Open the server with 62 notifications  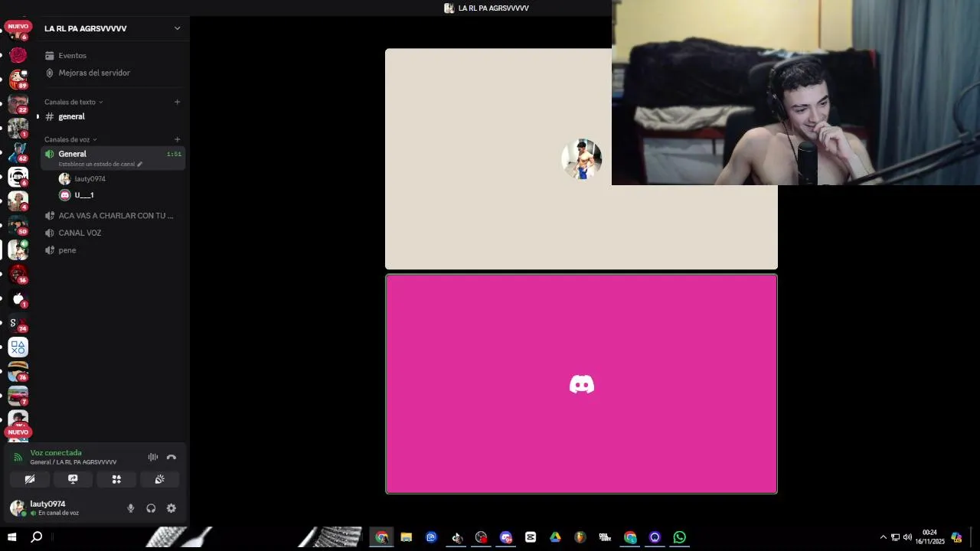(x=18, y=152)
